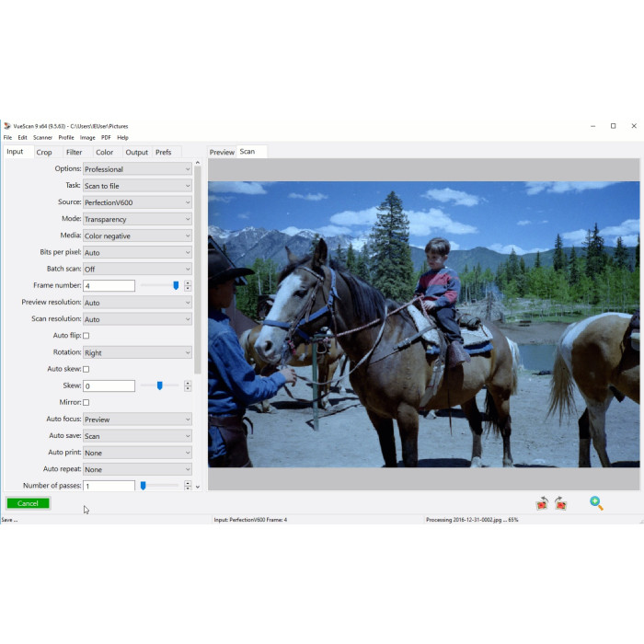Click the zoom in magnifier icon
Image resolution: width=644 pixels, height=644 pixels.
(x=596, y=503)
